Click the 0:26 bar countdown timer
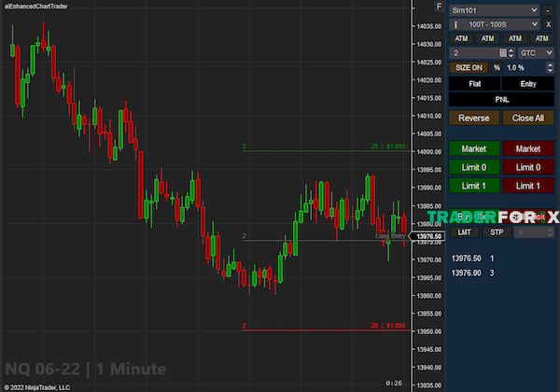The width and height of the screenshot is (560, 392). pos(394,383)
